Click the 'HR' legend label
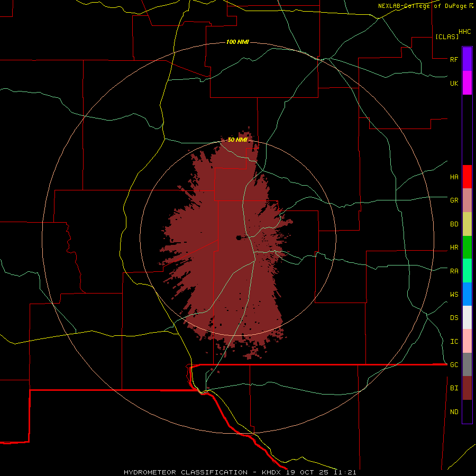The width and height of the screenshot is (476, 476). point(454,248)
